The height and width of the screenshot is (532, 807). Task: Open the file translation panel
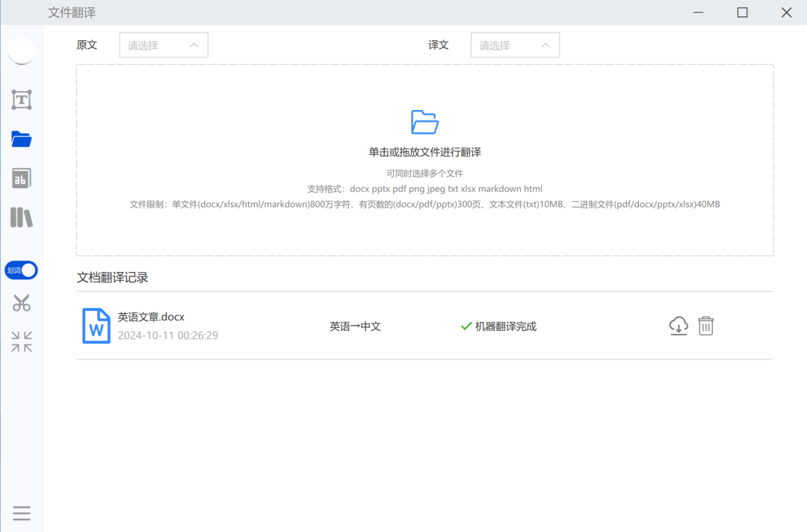21,139
